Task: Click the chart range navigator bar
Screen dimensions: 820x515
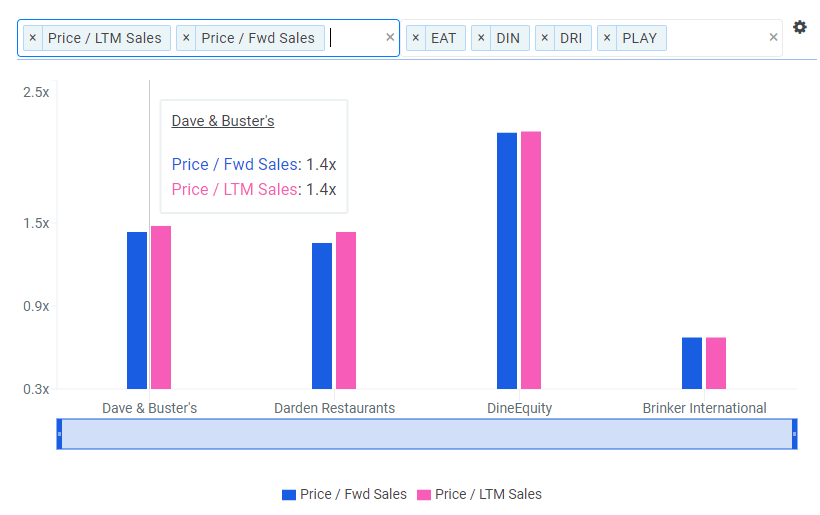Action: tap(427, 434)
